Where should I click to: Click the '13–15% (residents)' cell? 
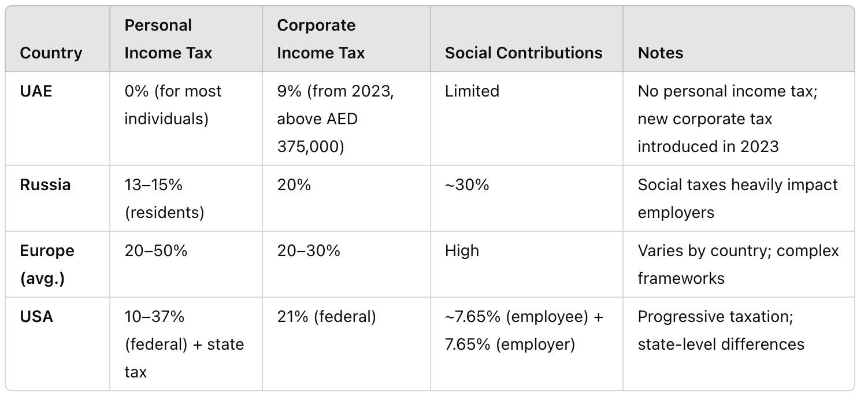pyautogui.click(x=164, y=199)
